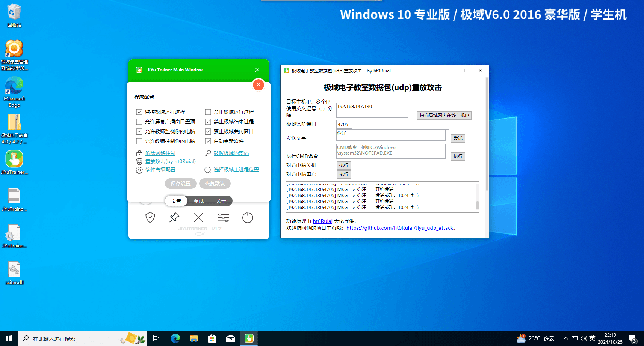Click 执行 button for 对方电脑关机
The height and width of the screenshot is (346, 644).
(x=344, y=165)
